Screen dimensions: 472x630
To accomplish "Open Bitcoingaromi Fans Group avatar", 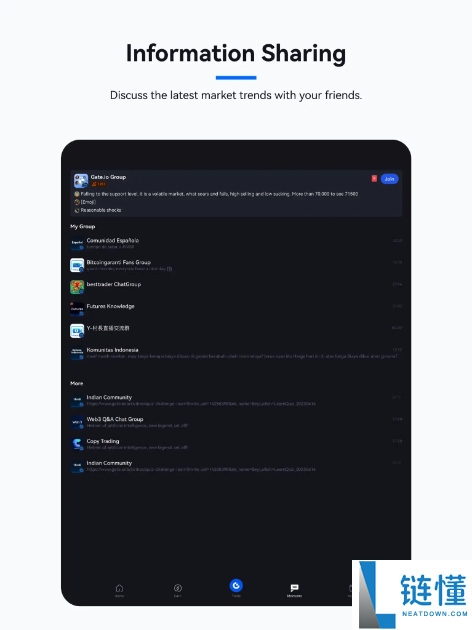I will (77, 265).
